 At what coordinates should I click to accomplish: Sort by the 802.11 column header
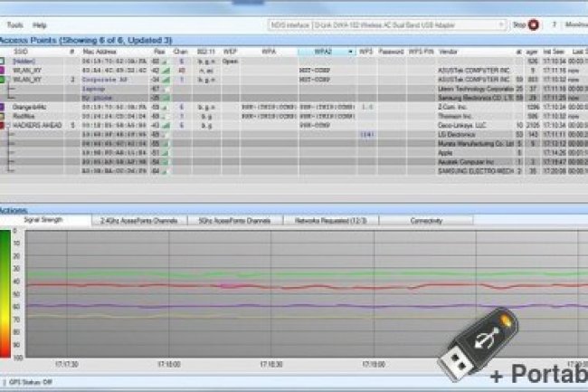click(206, 52)
